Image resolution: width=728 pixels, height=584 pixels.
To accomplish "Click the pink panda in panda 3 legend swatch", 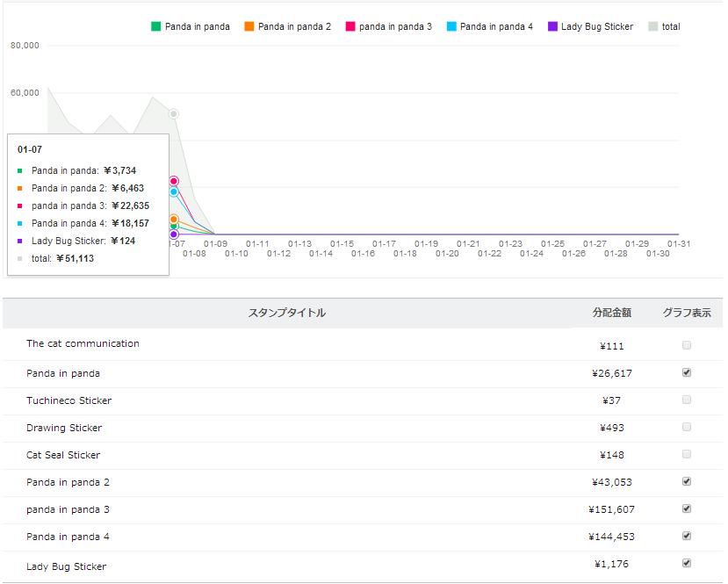I will [350, 26].
